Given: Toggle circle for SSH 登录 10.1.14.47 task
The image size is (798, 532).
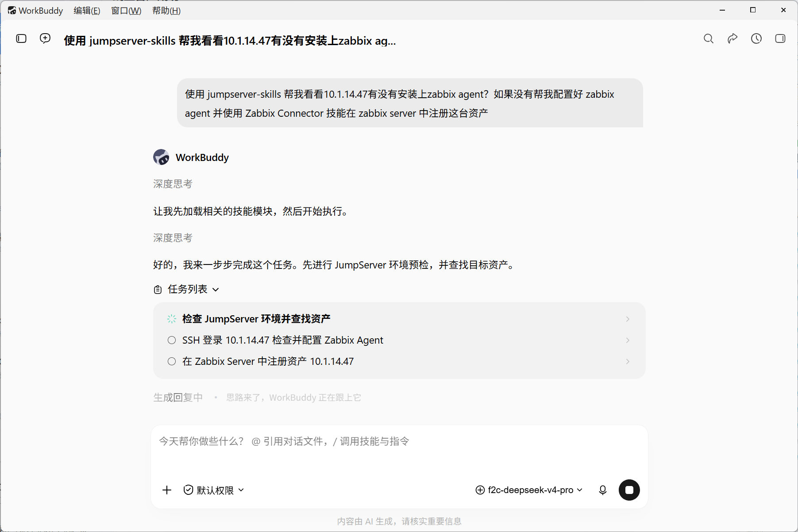Looking at the screenshot, I should click(172, 340).
